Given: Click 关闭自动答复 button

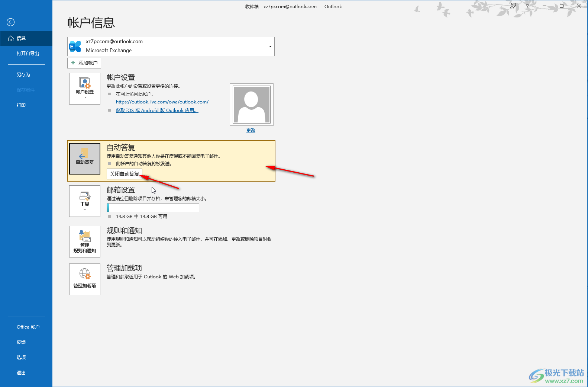Looking at the screenshot, I should [x=125, y=174].
